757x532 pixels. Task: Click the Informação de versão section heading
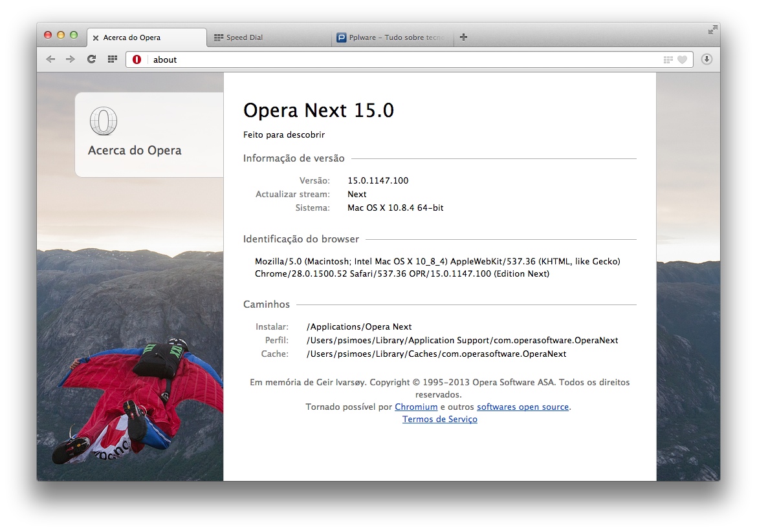coord(294,158)
